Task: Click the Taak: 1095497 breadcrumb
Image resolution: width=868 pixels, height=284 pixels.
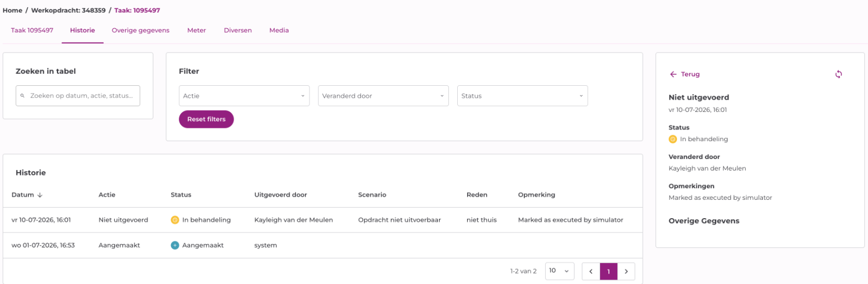Action: point(138,10)
